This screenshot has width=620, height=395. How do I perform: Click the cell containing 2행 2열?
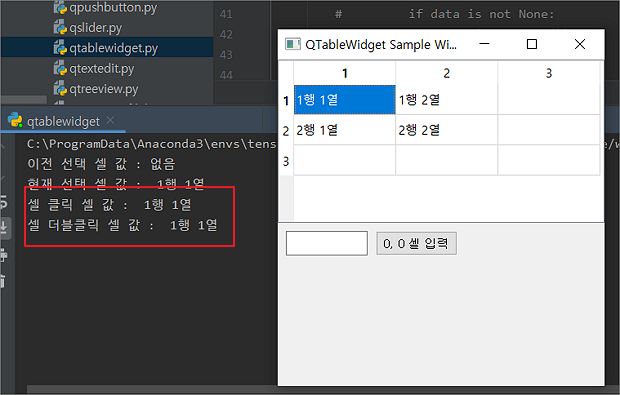point(446,130)
